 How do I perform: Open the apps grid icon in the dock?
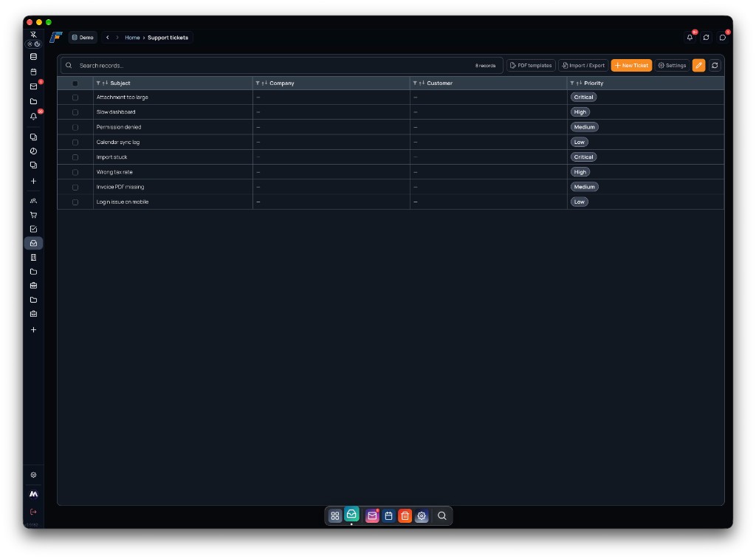point(334,515)
